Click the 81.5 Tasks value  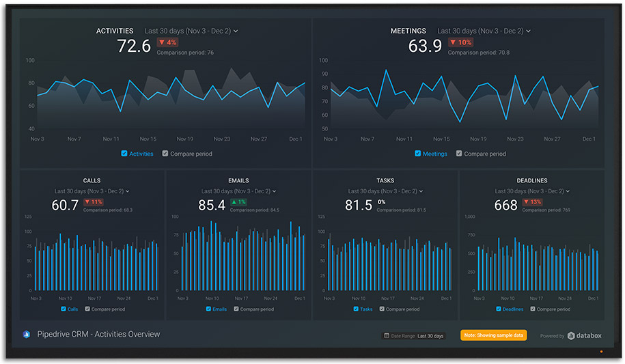[359, 206]
